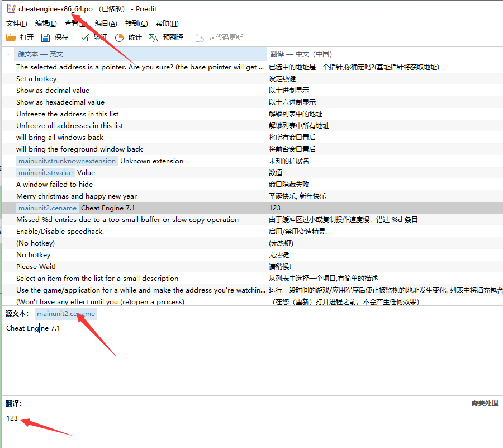Open the 转到 menu
This screenshot has width=503, height=448.
tap(135, 23)
